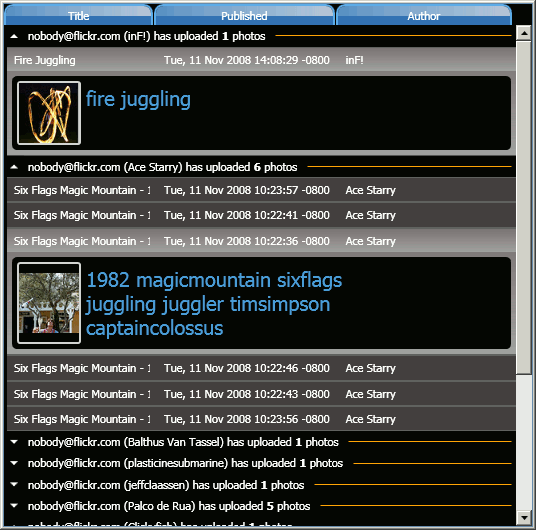Collapse the Ace Starry photos group
The width and height of the screenshot is (536, 530).
coord(14,167)
